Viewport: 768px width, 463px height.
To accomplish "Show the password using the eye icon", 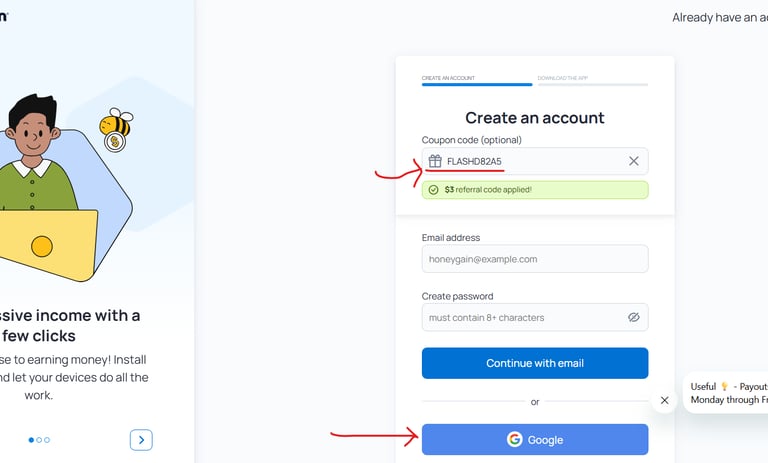I will pos(633,317).
